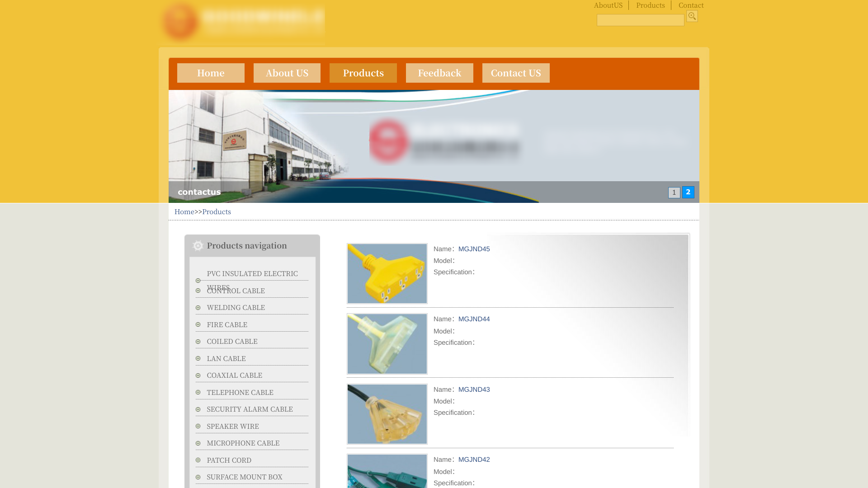Click Products in the breadcrumb

click(217, 211)
